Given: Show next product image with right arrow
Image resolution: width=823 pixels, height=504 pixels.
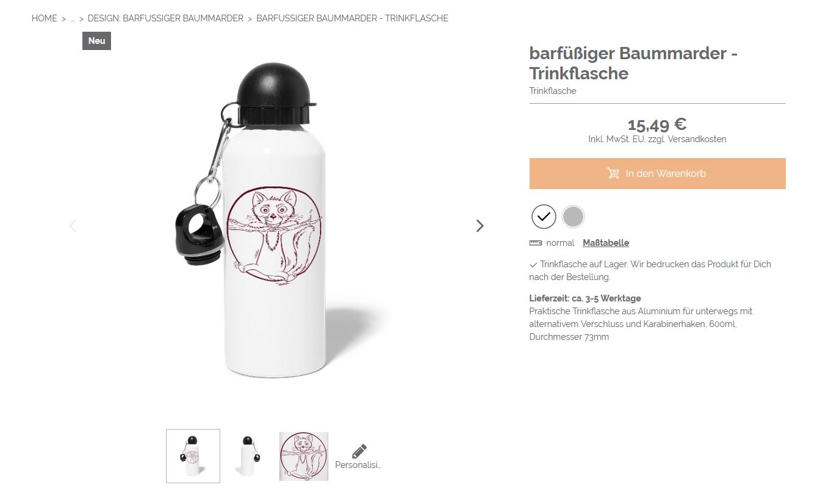Looking at the screenshot, I should (480, 226).
